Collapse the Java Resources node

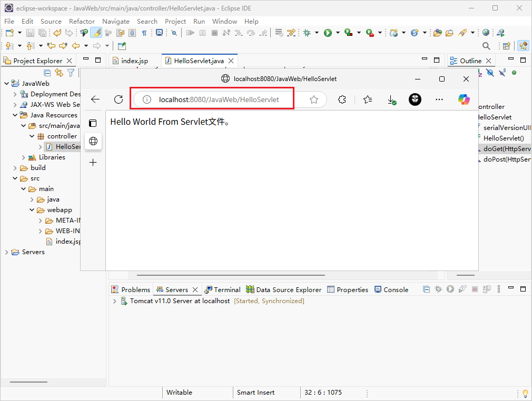coord(15,115)
